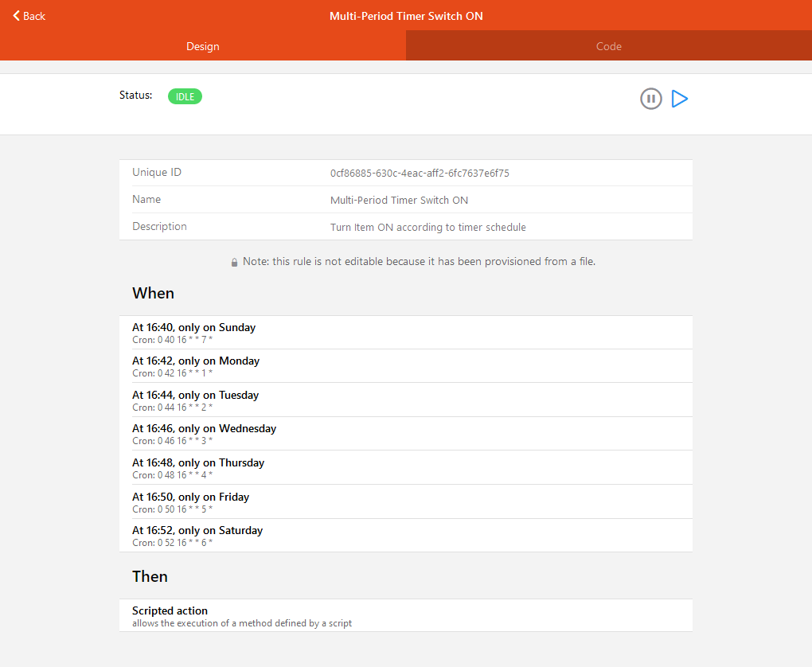
Task: Open the Friday 16:50 trigger
Action: pos(405,502)
